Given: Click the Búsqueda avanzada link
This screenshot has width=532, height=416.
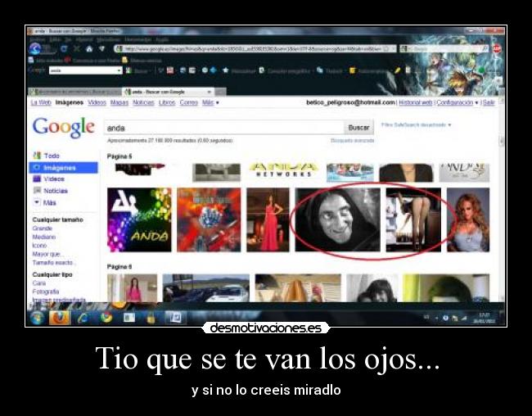Looking at the screenshot, I should coord(352,140).
